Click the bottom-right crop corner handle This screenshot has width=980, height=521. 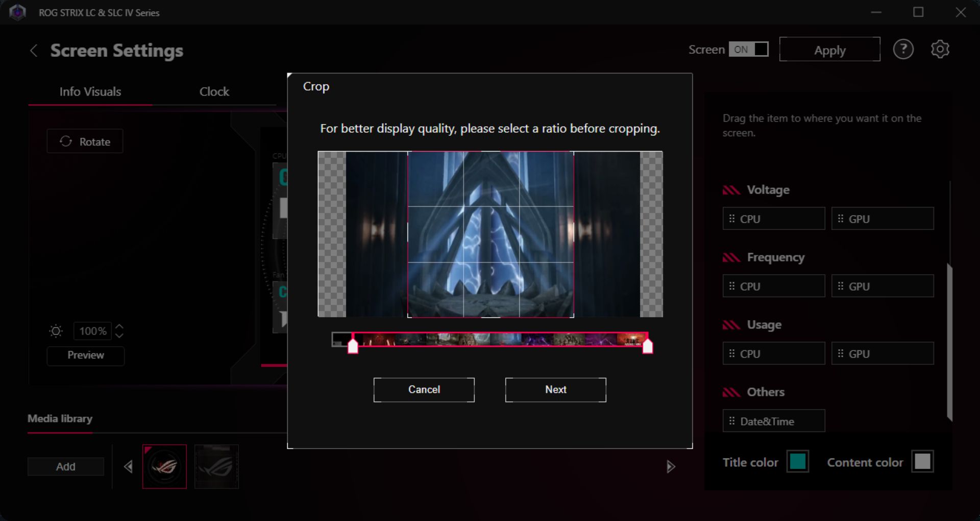[573, 317]
